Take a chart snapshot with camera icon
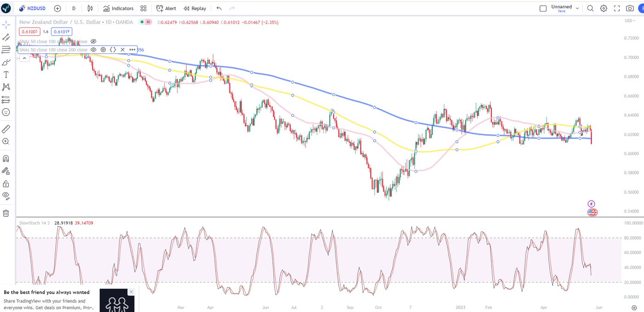 pyautogui.click(x=630, y=8)
